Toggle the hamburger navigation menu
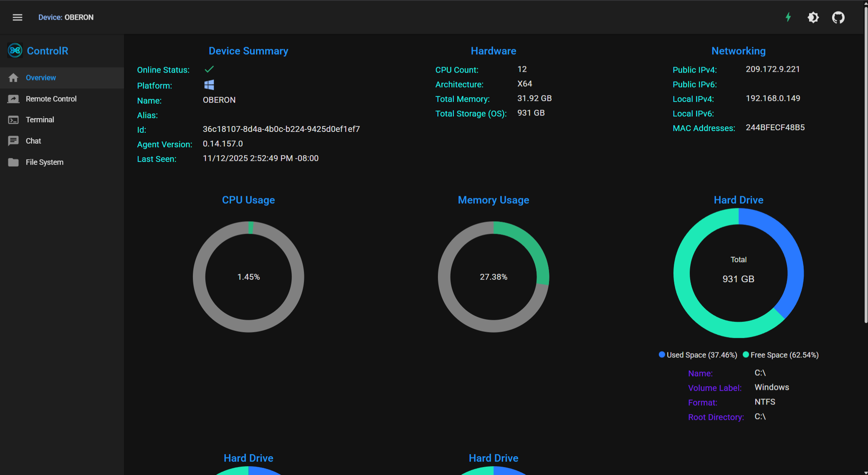 coord(17,17)
